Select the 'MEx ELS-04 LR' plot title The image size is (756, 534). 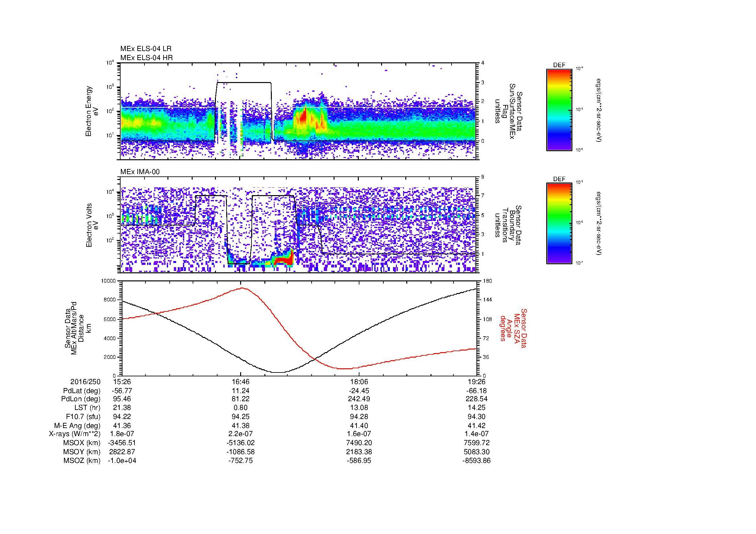146,49
